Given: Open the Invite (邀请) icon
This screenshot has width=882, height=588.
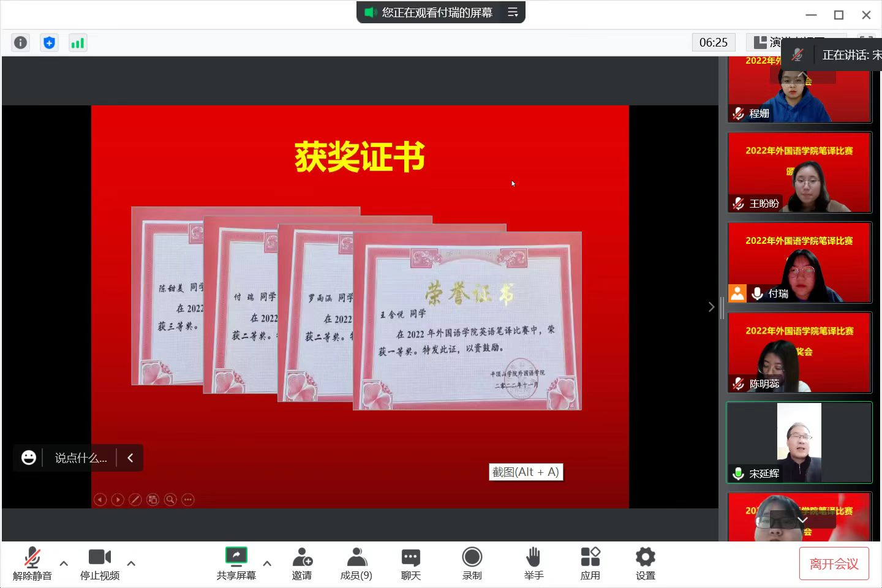Looking at the screenshot, I should tap(302, 563).
